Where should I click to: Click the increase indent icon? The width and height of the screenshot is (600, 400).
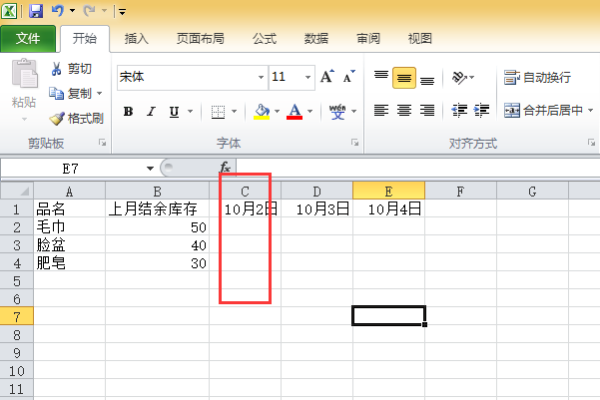[481, 111]
